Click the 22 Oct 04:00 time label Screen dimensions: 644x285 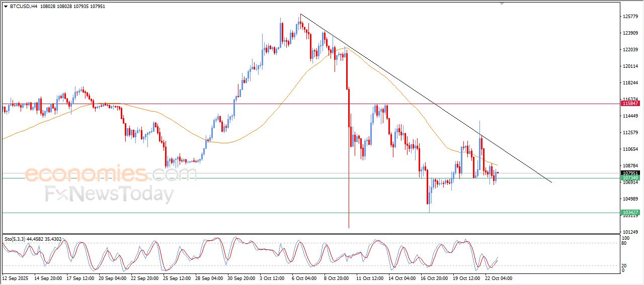tap(498, 277)
